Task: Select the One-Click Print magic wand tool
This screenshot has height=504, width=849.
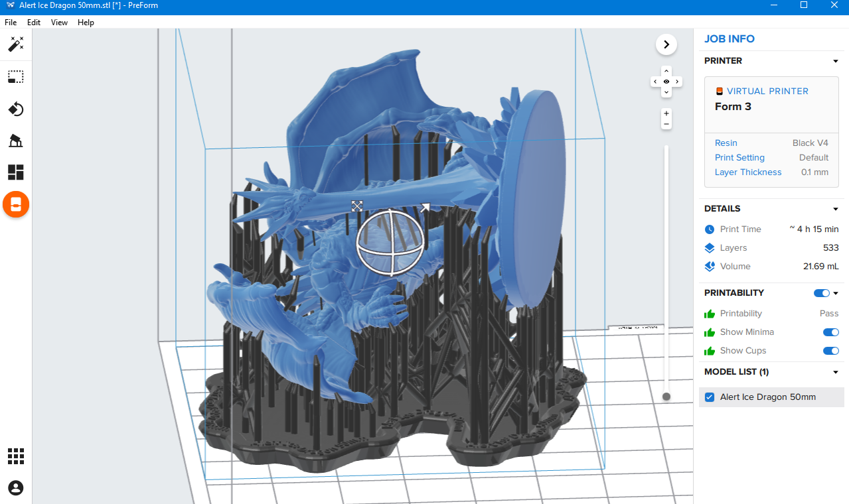Action: tap(15, 44)
